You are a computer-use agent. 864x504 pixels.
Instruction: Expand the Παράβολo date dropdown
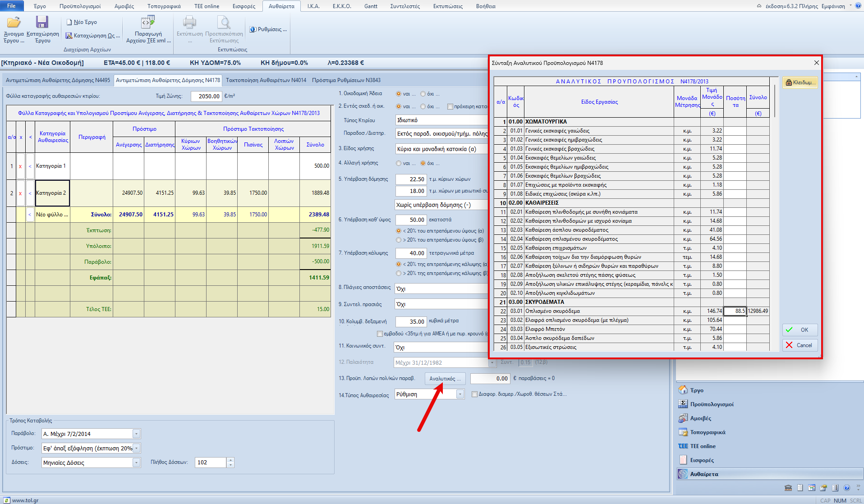click(136, 434)
